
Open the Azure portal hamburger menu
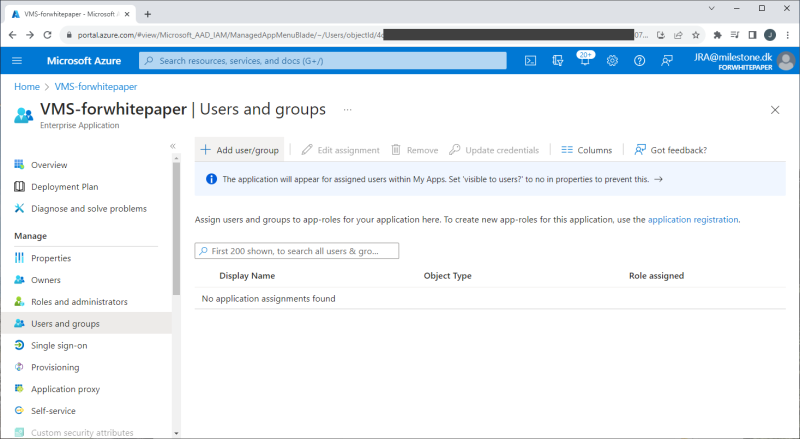click(x=17, y=61)
